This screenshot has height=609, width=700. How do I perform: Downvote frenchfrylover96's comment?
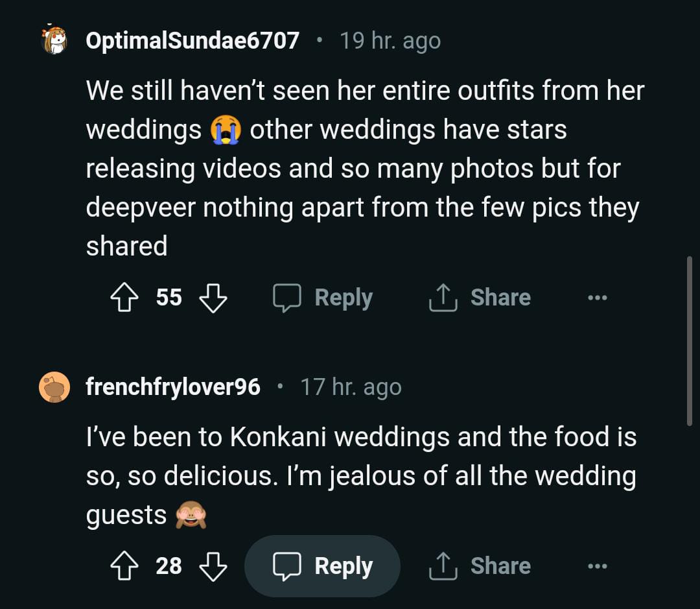coord(213,566)
